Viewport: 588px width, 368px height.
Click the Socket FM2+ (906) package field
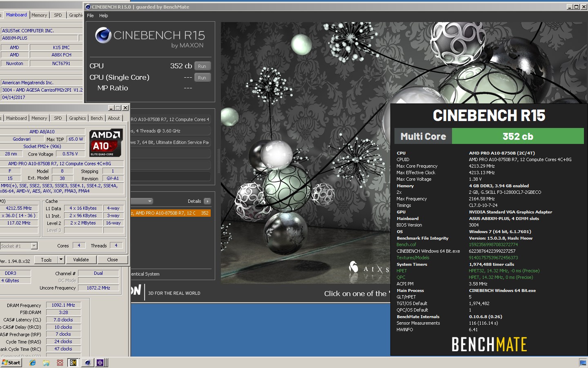click(x=42, y=146)
